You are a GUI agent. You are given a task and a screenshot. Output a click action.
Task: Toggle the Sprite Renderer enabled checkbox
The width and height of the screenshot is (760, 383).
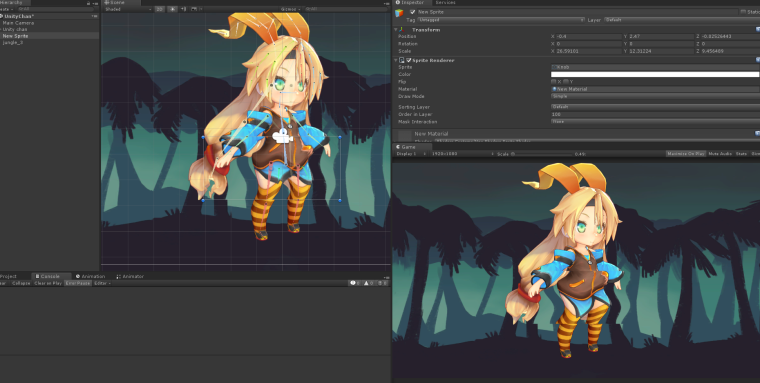pos(409,60)
